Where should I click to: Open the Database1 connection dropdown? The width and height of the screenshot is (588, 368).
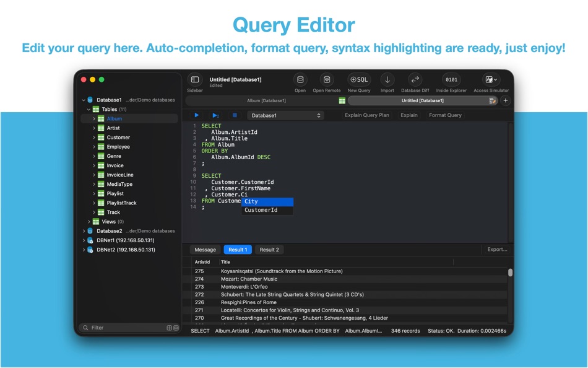[285, 115]
